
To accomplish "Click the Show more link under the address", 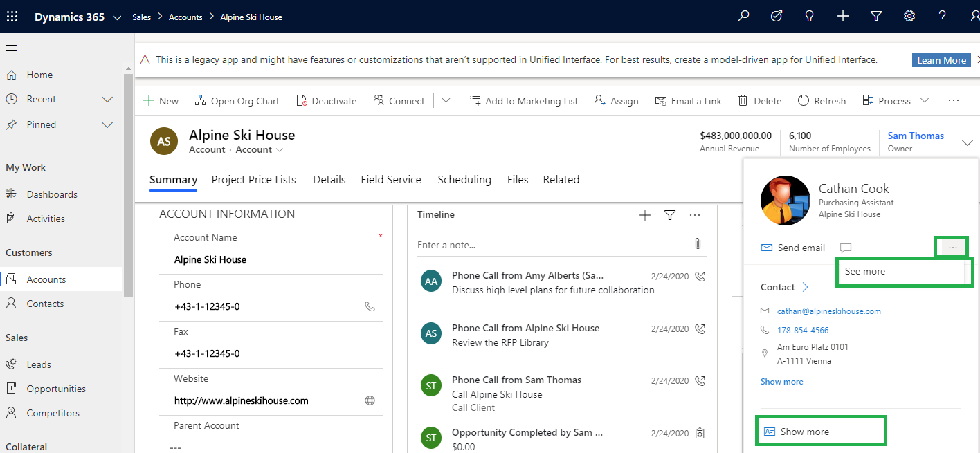I will click(782, 382).
